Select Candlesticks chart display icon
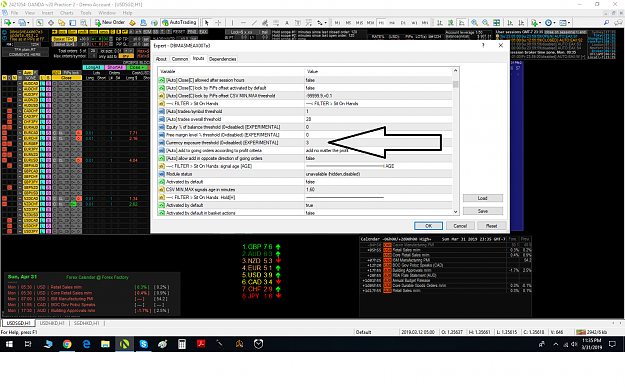The height and width of the screenshot is (391, 625). coord(450,23)
